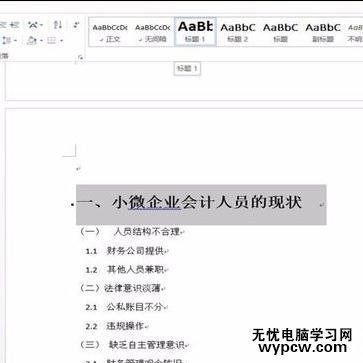The width and height of the screenshot is (363, 363).
Task: Click the increase indent icon
Action: [x=14, y=25]
